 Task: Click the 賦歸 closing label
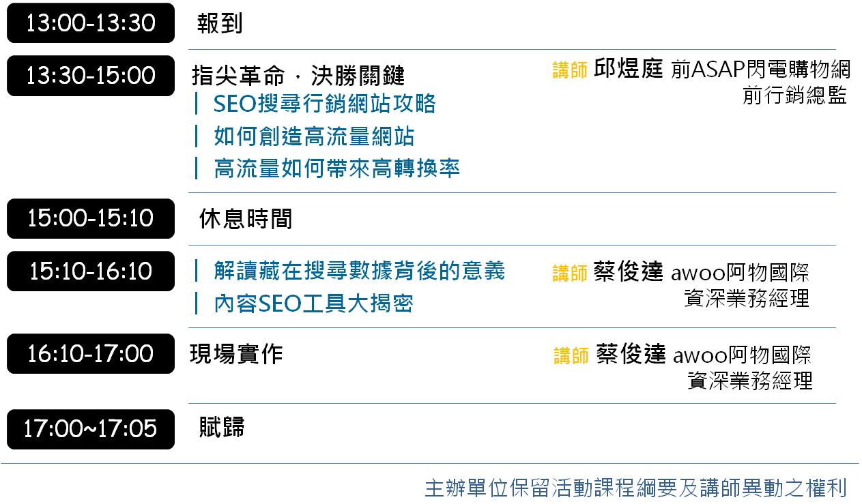[x=222, y=427]
